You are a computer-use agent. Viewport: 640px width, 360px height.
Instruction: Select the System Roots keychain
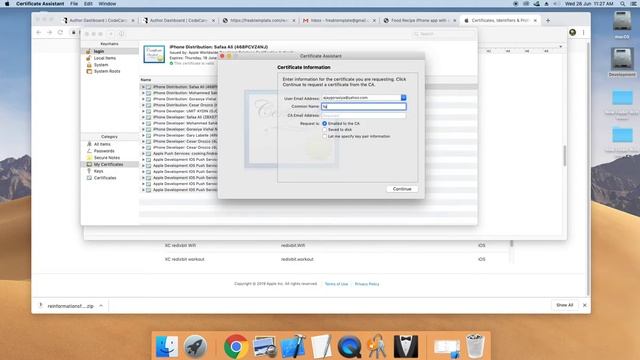110,71
